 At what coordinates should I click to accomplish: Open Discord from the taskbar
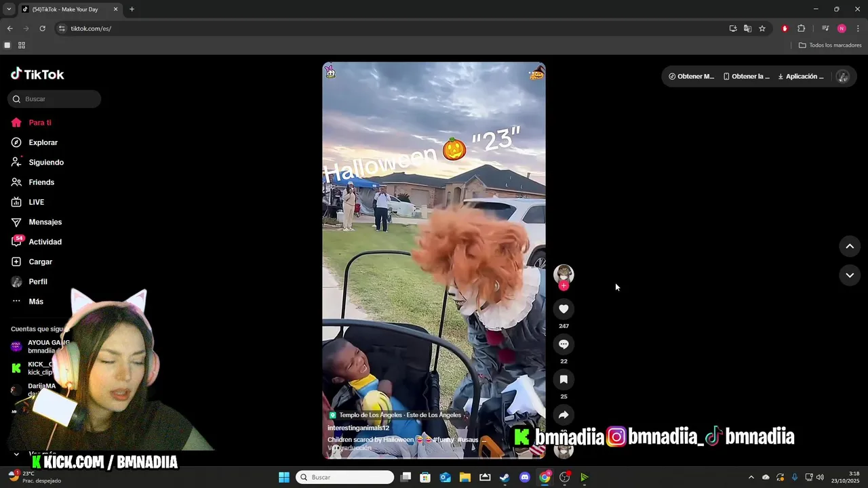point(524,477)
